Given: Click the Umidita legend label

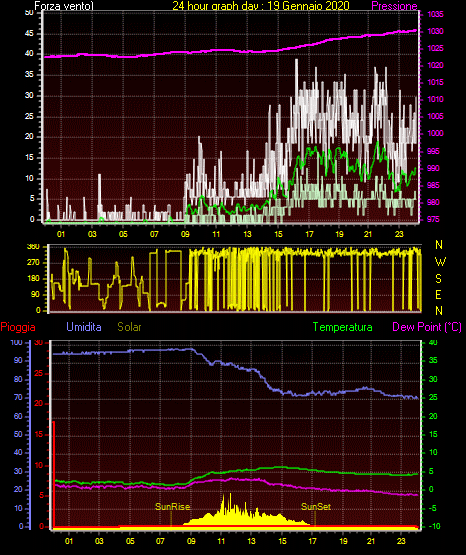Looking at the screenshot, I should pos(84,327).
